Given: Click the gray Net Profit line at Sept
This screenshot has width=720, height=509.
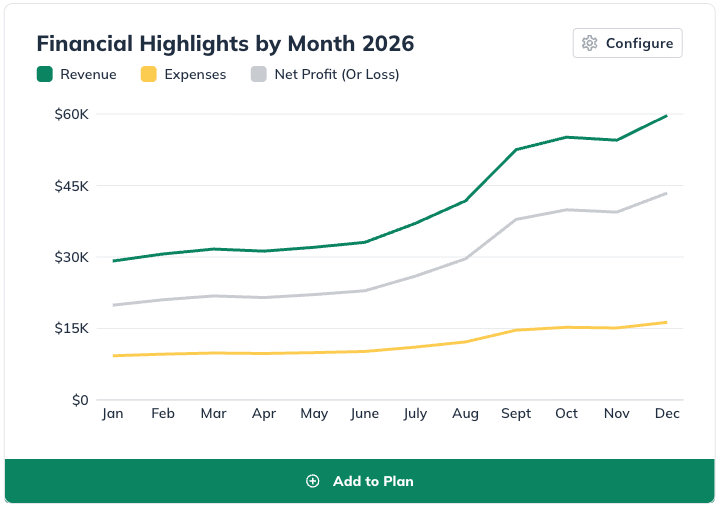Looking at the screenshot, I should click(516, 220).
